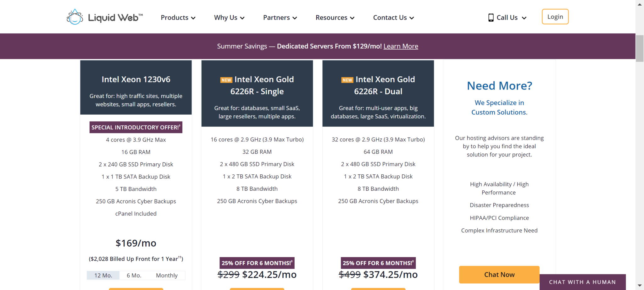The height and width of the screenshot is (290, 644).
Task: Click the $169/mo price
Action: [x=136, y=243]
